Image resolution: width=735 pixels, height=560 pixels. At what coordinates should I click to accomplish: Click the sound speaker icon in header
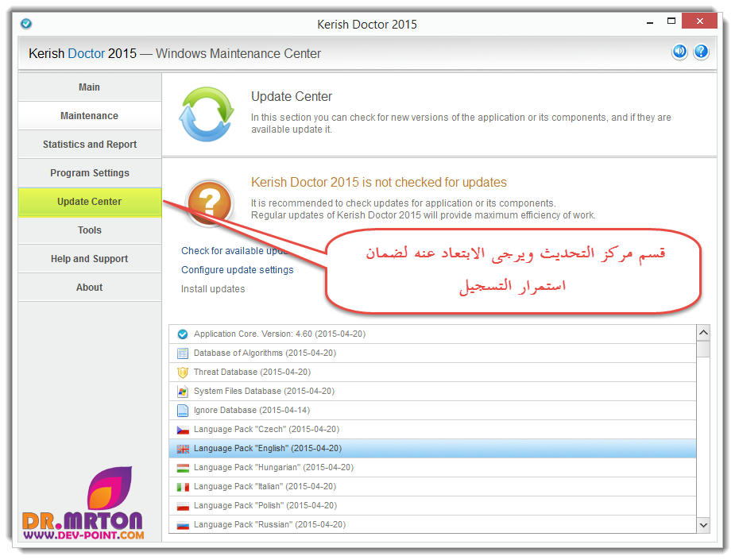(x=679, y=52)
